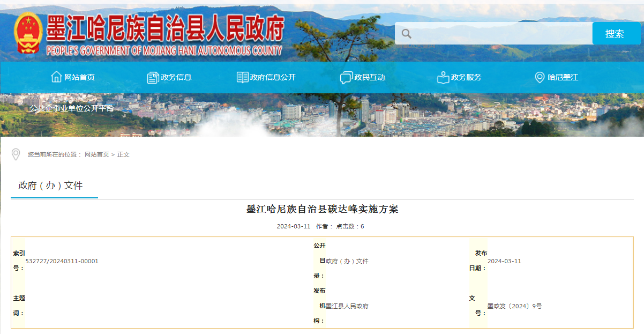Click 正文 in the breadcrumb
644x334 pixels.
(x=123, y=154)
